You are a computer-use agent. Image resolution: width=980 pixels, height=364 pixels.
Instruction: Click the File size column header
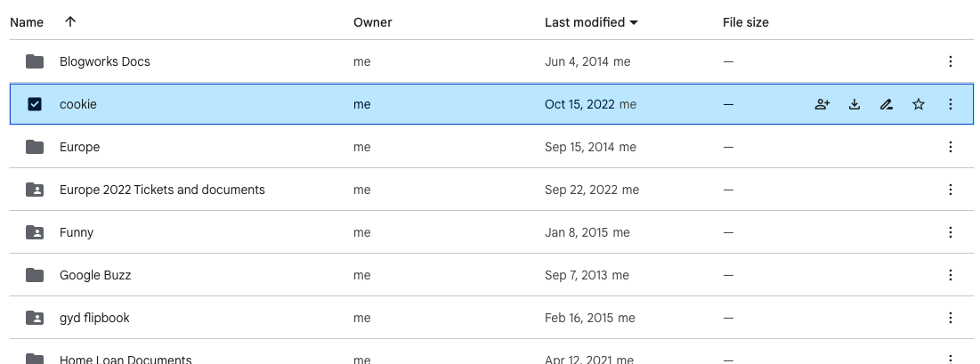coord(746,22)
